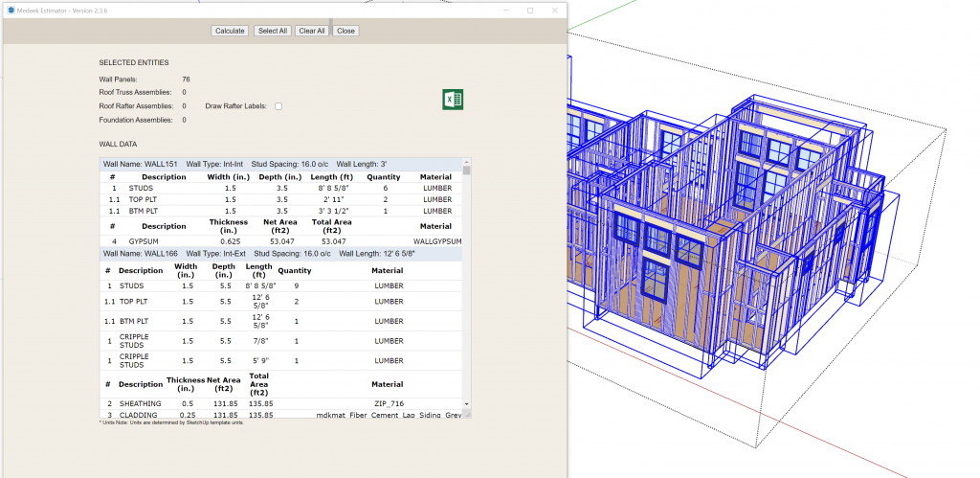This screenshot has width=980, height=478.
Task: Enable the Draw Rafter Labels checkbox
Action: pyautogui.click(x=278, y=106)
